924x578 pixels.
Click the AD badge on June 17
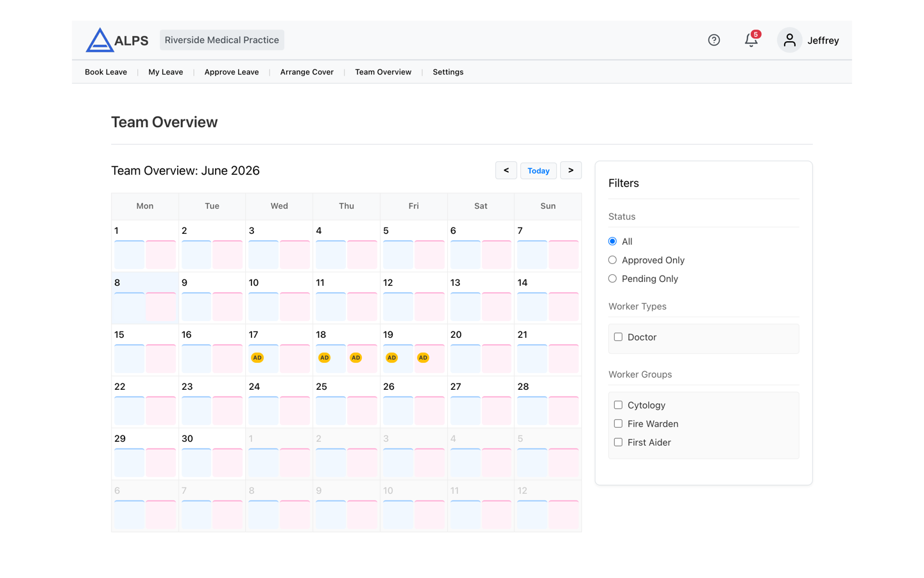tap(257, 358)
